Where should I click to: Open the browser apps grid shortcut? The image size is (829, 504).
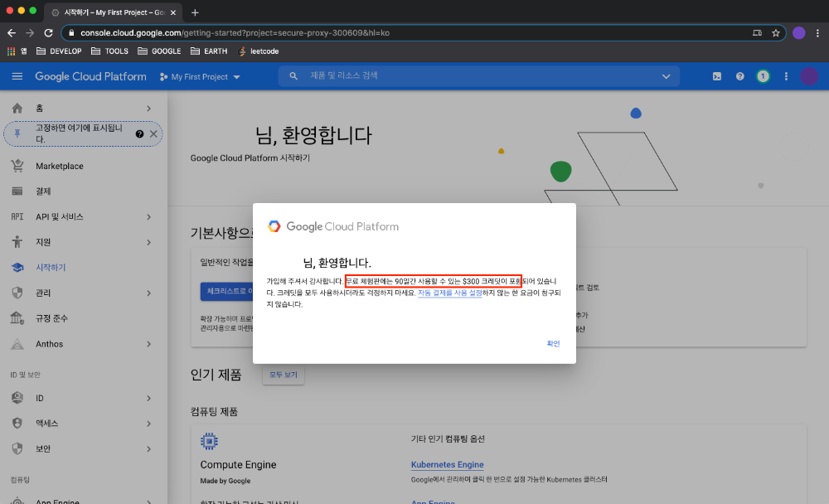coord(11,51)
